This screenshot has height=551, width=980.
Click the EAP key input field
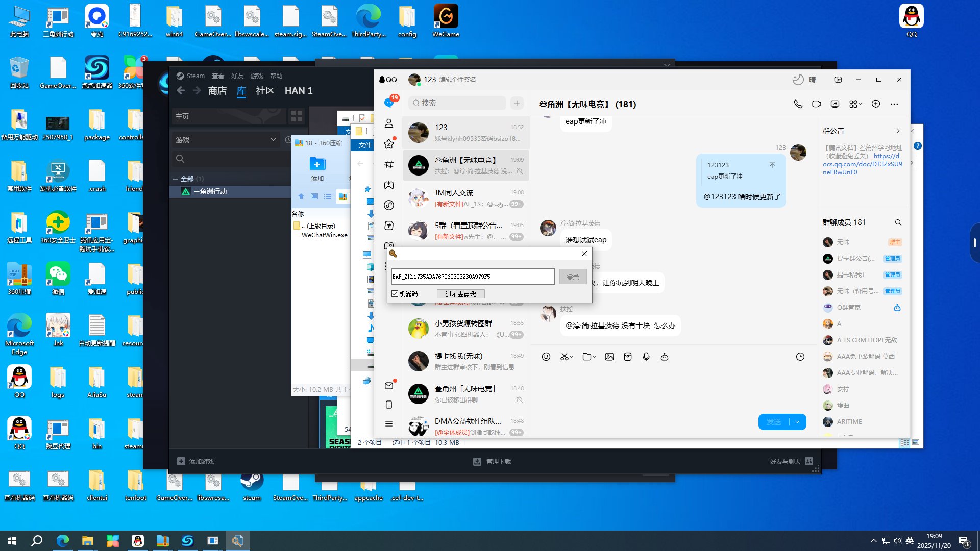click(472, 277)
